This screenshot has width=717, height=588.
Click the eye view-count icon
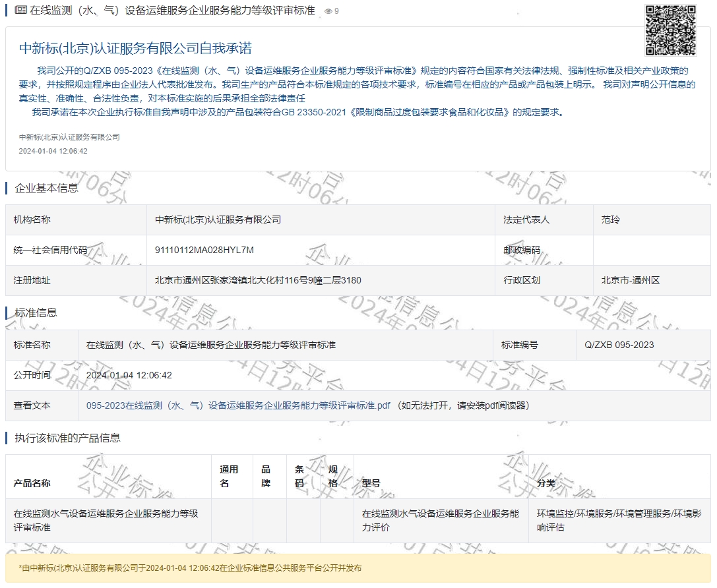328,11
